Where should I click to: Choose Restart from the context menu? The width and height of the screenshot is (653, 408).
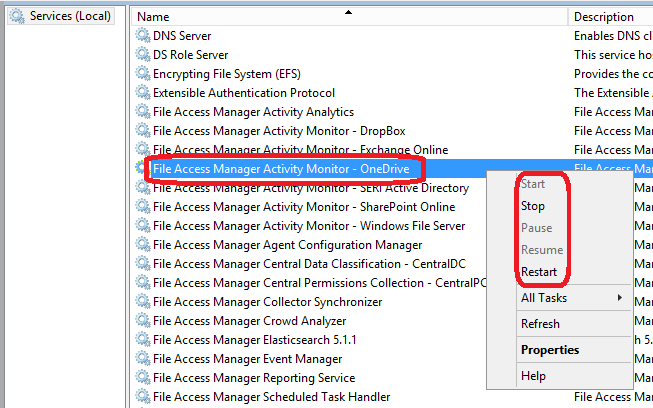(x=539, y=272)
